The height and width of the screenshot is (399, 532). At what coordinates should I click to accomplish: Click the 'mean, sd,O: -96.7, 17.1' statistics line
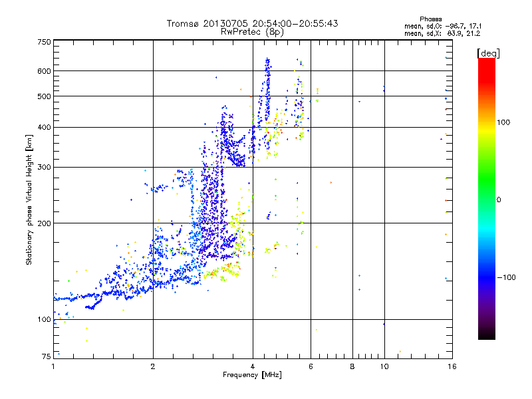click(x=443, y=26)
